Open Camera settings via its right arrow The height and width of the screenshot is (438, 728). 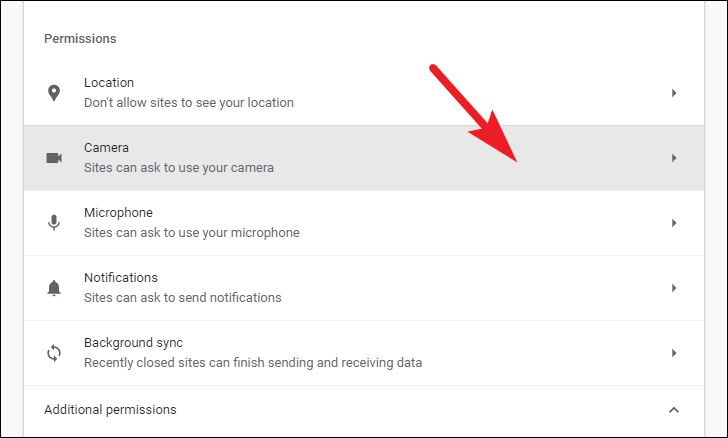click(x=674, y=158)
